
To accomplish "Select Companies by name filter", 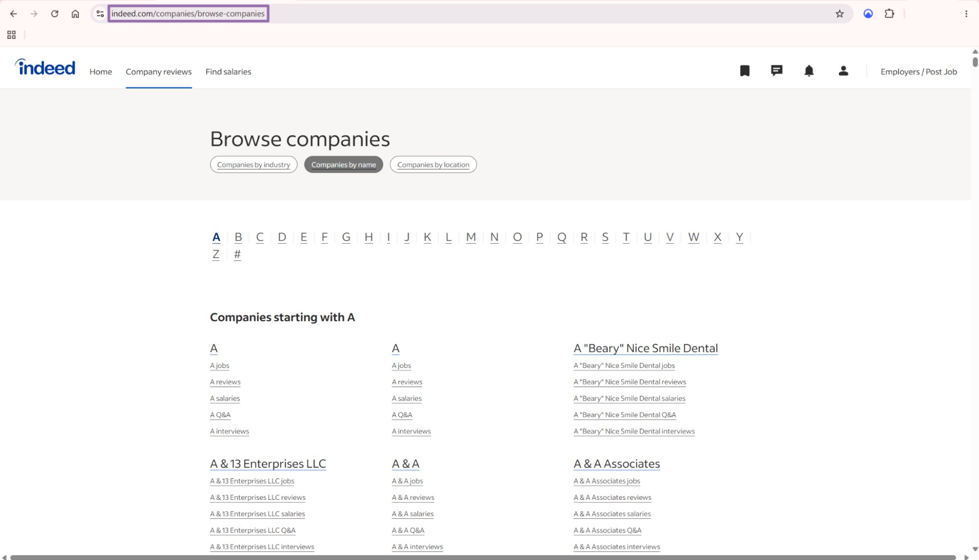I will [343, 164].
